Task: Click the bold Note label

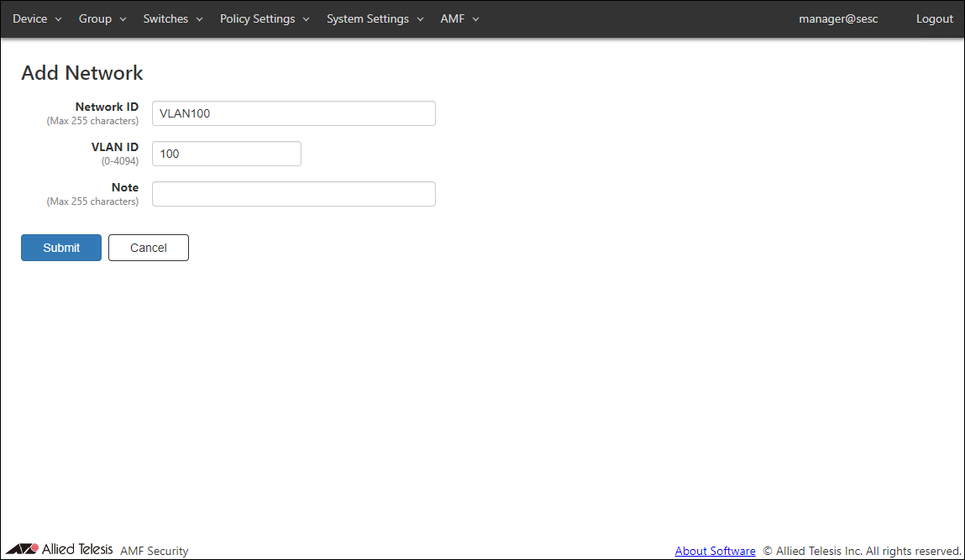Action: pos(125,187)
